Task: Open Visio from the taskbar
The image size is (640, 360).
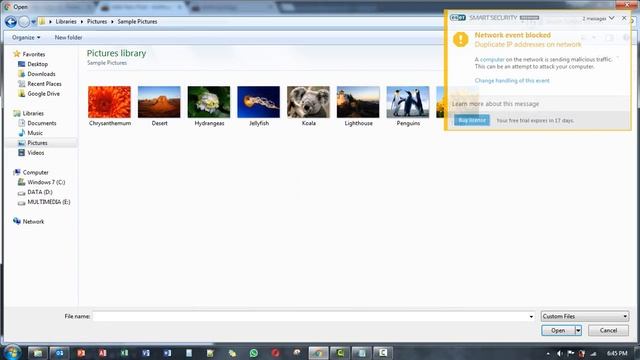Action: pyautogui.click(x=146, y=353)
